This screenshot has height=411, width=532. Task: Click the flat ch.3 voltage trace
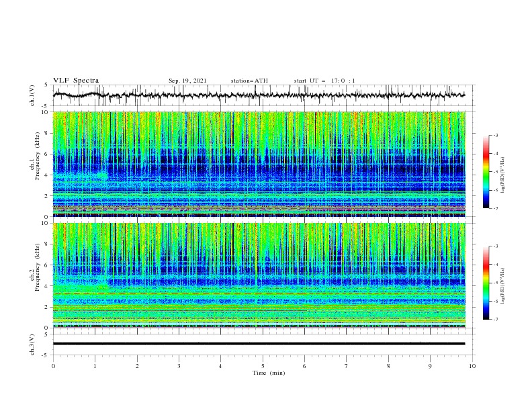259,344
